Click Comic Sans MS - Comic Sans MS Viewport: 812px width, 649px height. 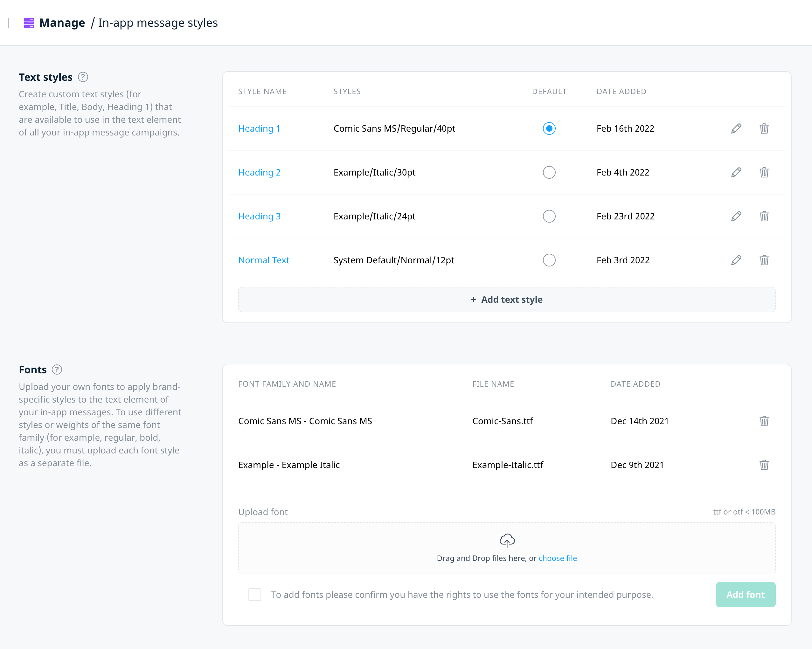(305, 421)
